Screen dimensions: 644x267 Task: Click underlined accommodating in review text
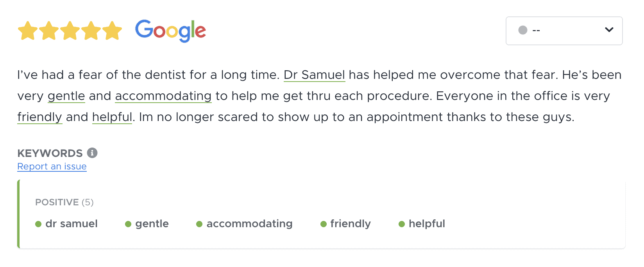163,96
